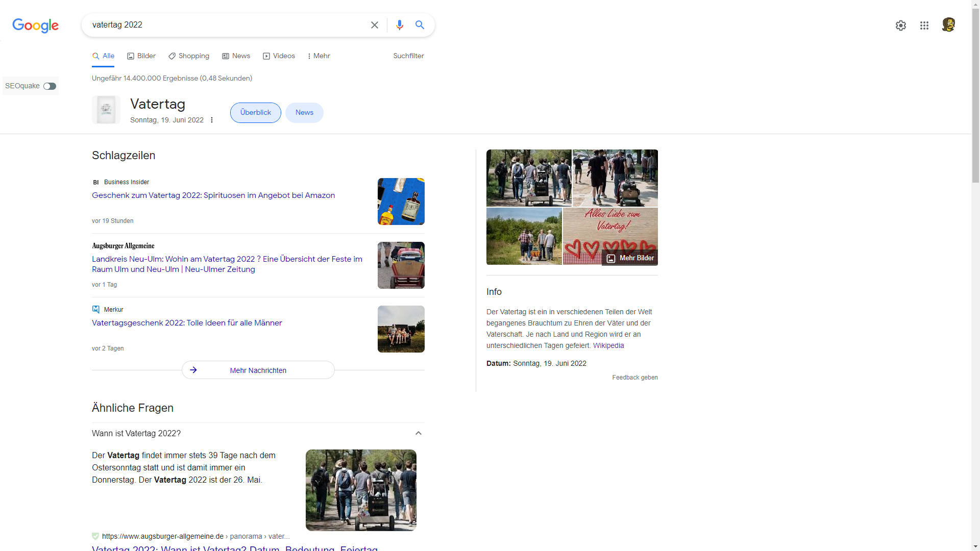Switch to the Bilder tab
This screenshot has width=980, height=551.
click(x=141, y=56)
